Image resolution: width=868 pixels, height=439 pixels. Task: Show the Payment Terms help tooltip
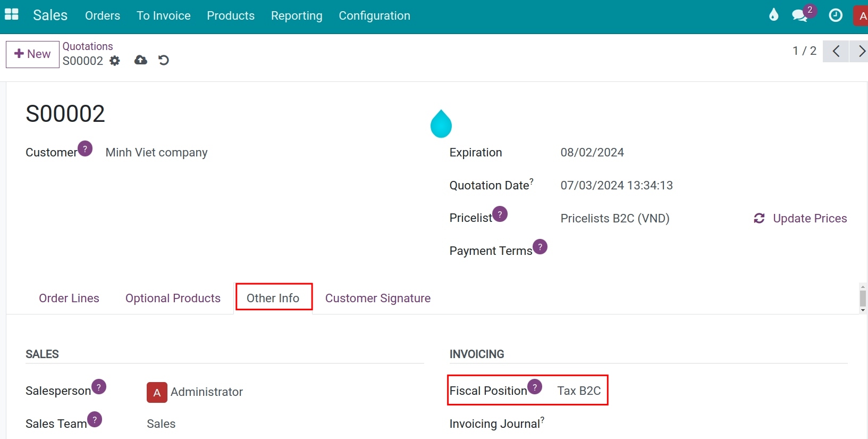click(540, 247)
